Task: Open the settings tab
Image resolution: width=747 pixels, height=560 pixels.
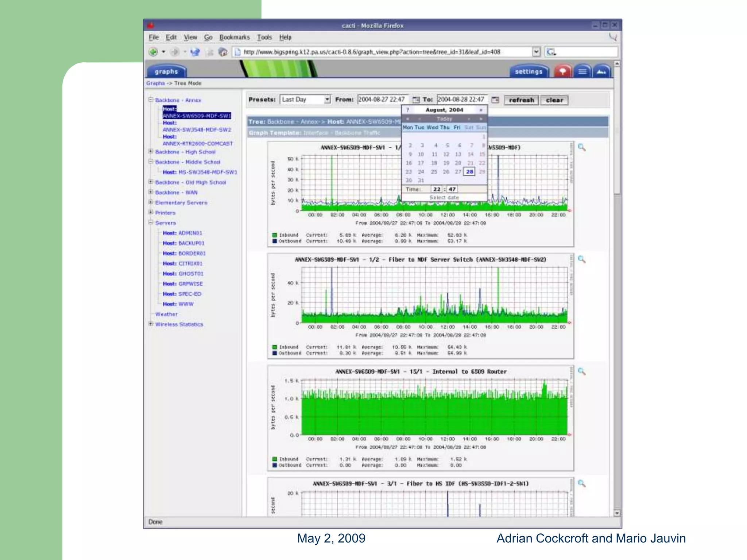Action: [x=529, y=71]
